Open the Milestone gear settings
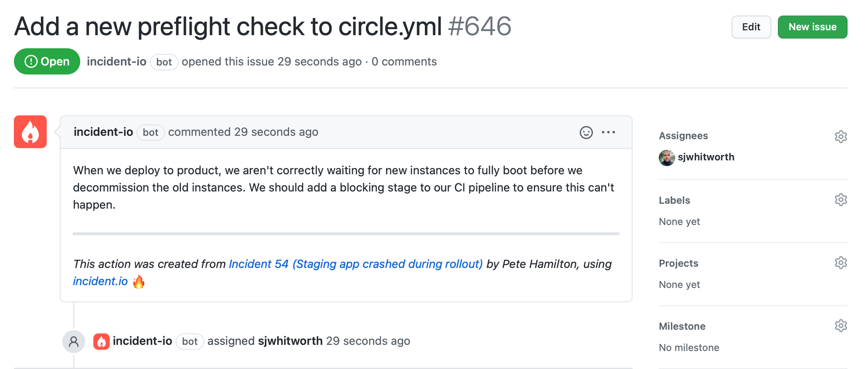The height and width of the screenshot is (369, 868). coord(841,326)
